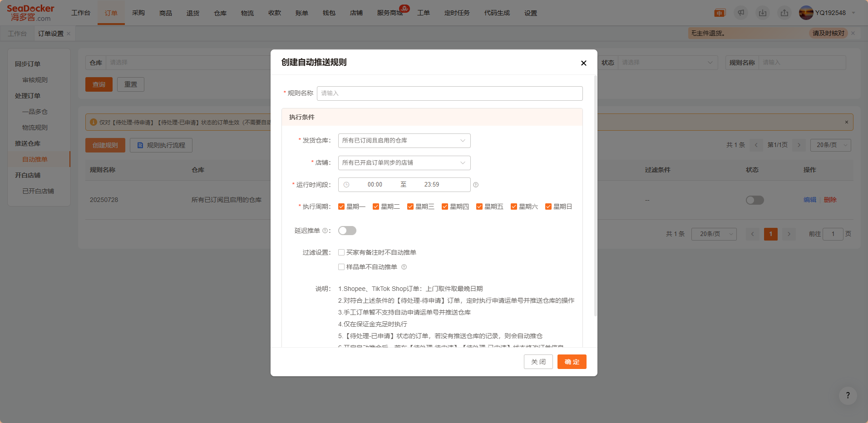
Task: Check the 样品单不自动推单 option
Action: (x=341, y=267)
